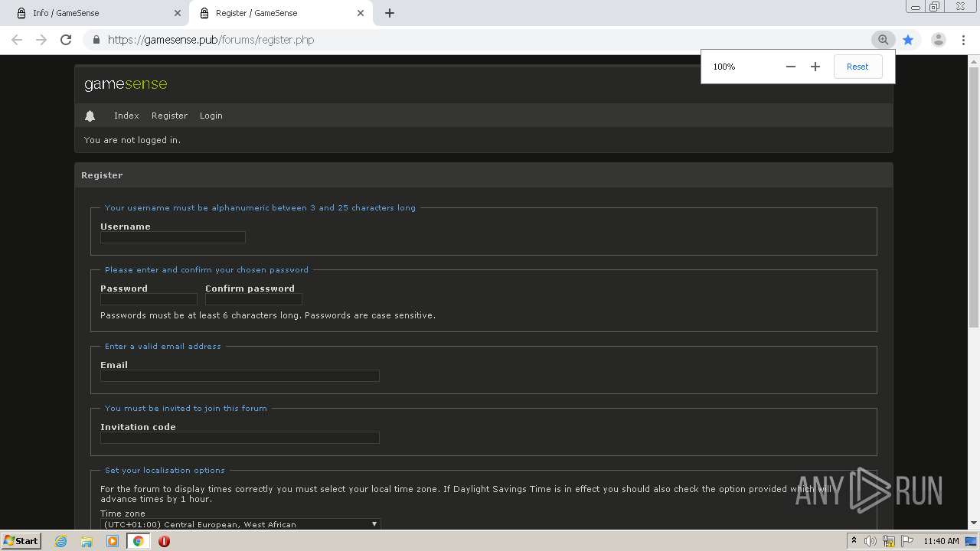Open Internet Explorer from the taskbar

pos(61,541)
